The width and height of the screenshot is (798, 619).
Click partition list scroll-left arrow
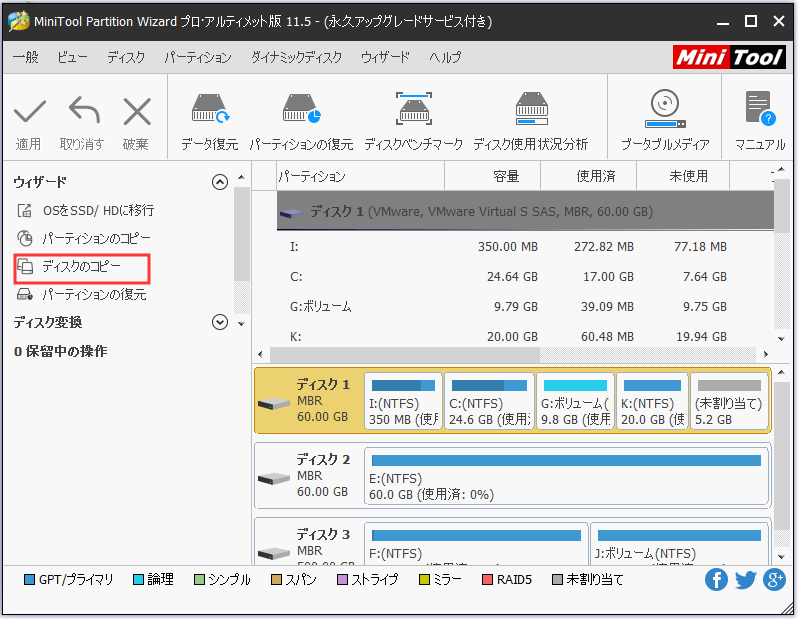261,354
